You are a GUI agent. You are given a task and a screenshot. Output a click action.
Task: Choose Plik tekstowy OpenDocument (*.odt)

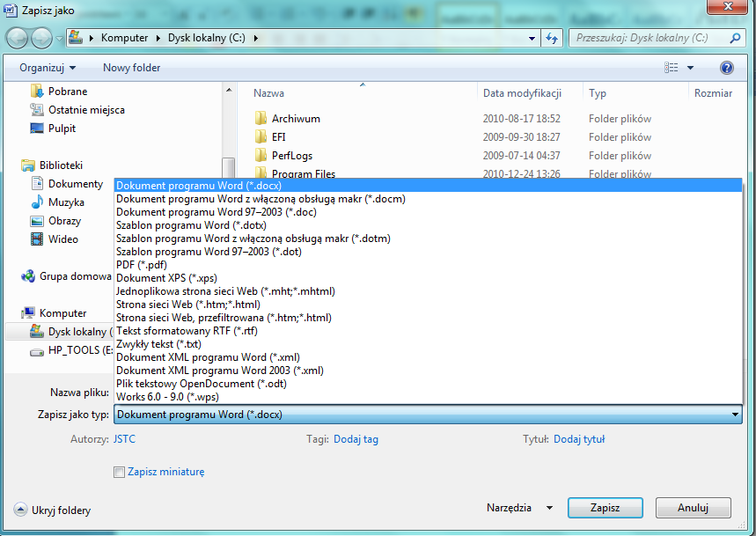pos(428,384)
